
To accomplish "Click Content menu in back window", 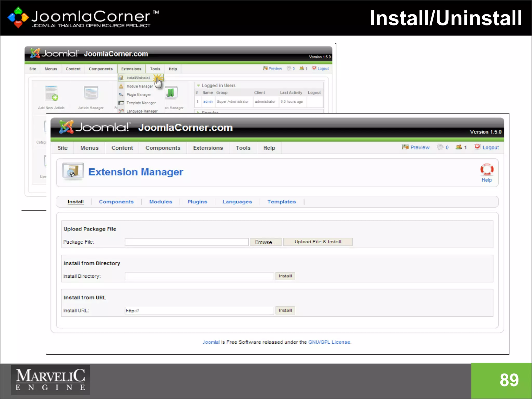I will click(73, 69).
